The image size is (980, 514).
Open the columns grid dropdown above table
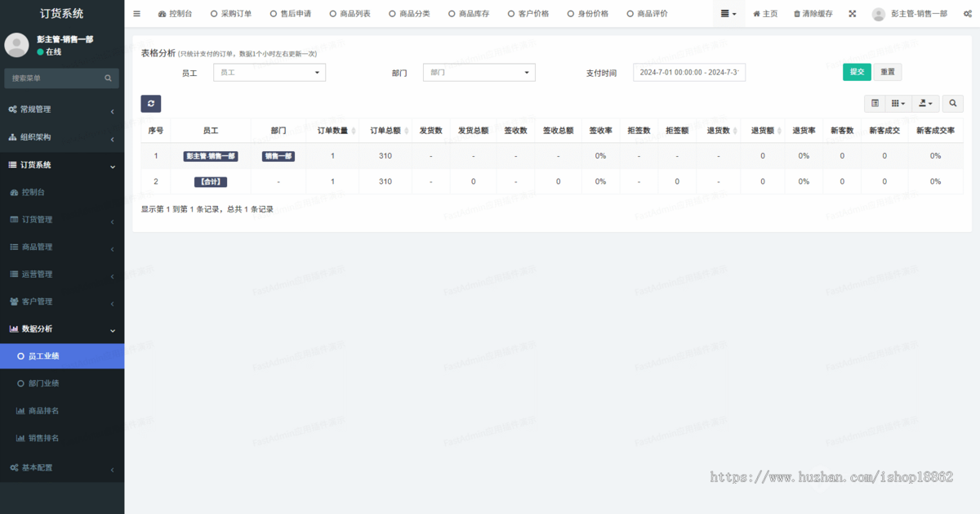tap(898, 104)
